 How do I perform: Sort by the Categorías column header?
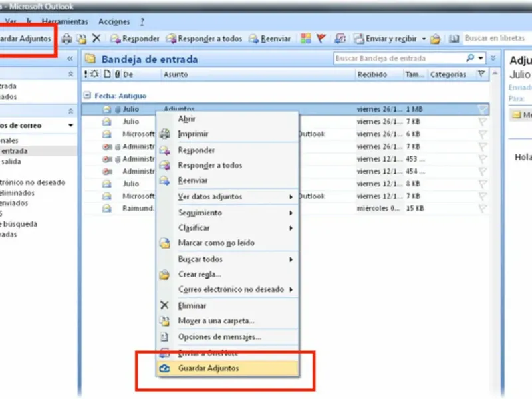pyautogui.click(x=448, y=74)
